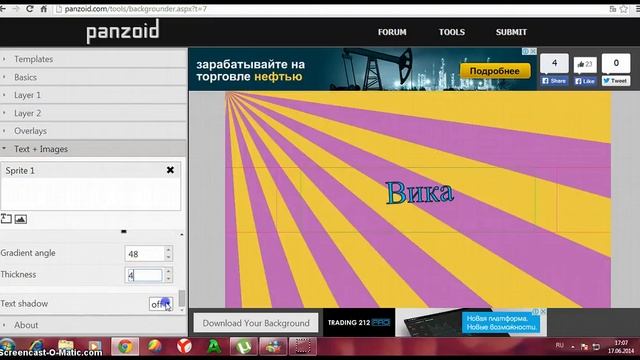Viewport: 640px width, 360px height.
Task: Expand the Basics section
Action: pos(93,77)
